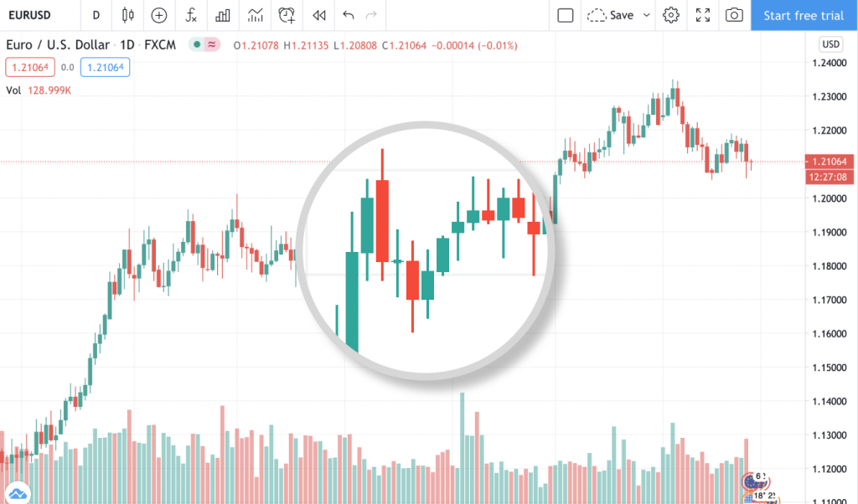Click the Start free trial button
Image resolution: width=858 pixels, height=504 pixels.
coord(803,15)
